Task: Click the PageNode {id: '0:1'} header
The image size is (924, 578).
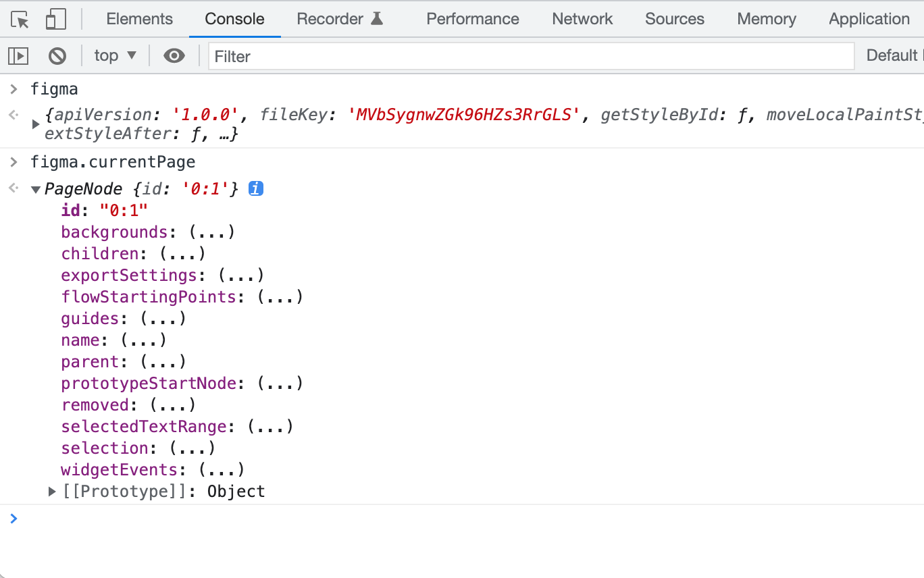Action: point(141,190)
